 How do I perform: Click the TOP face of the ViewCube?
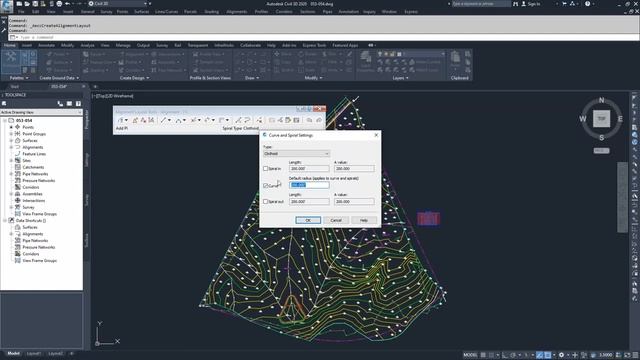pyautogui.click(x=601, y=119)
